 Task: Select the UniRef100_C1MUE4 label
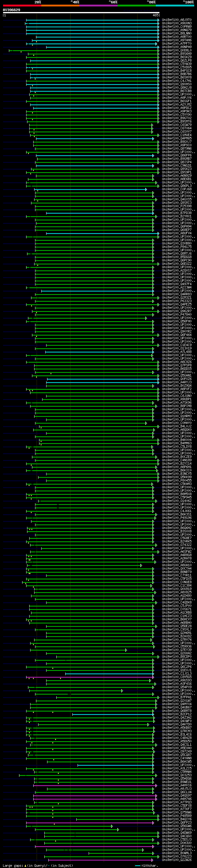177,135
